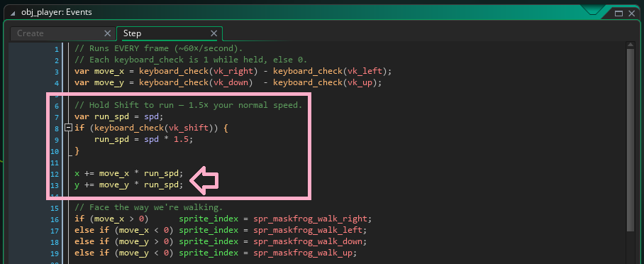Click the vk_left constant
This screenshot has width=644, height=264.
tap(365, 71)
